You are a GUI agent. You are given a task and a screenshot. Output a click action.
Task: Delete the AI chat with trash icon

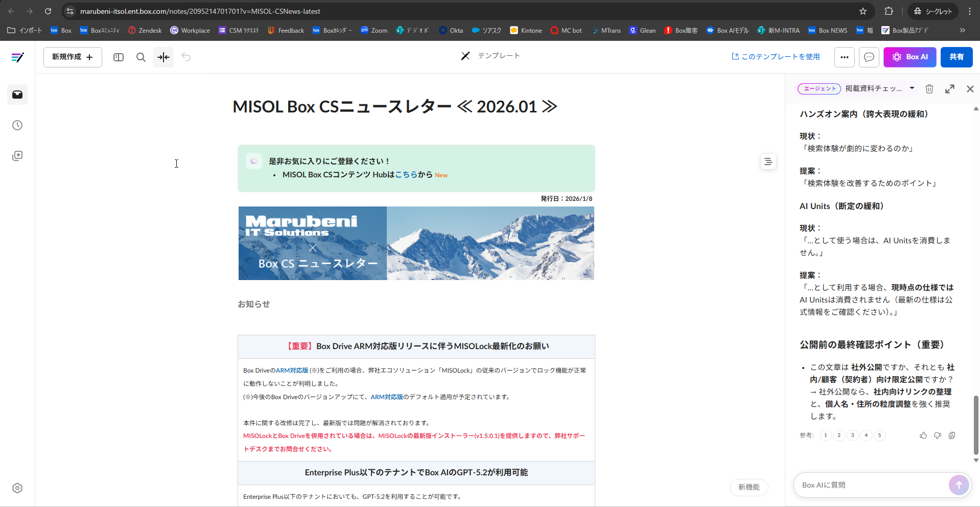[x=929, y=89]
